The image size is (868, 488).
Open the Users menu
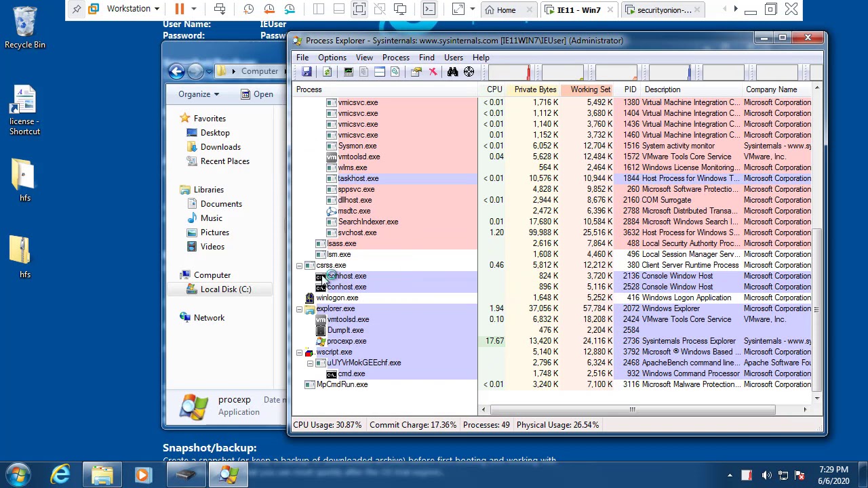(454, 58)
